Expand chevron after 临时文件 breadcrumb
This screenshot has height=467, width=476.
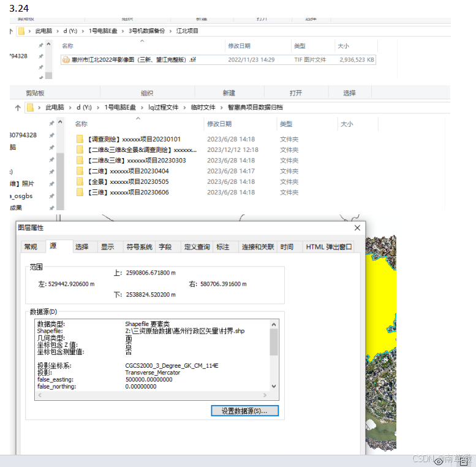pos(222,107)
